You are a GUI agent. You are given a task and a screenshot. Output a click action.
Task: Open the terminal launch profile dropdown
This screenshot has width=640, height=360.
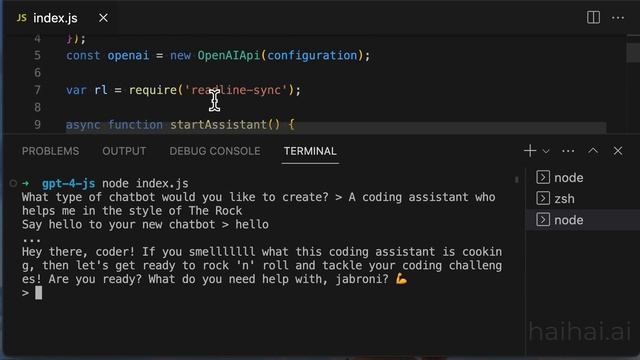pos(546,151)
